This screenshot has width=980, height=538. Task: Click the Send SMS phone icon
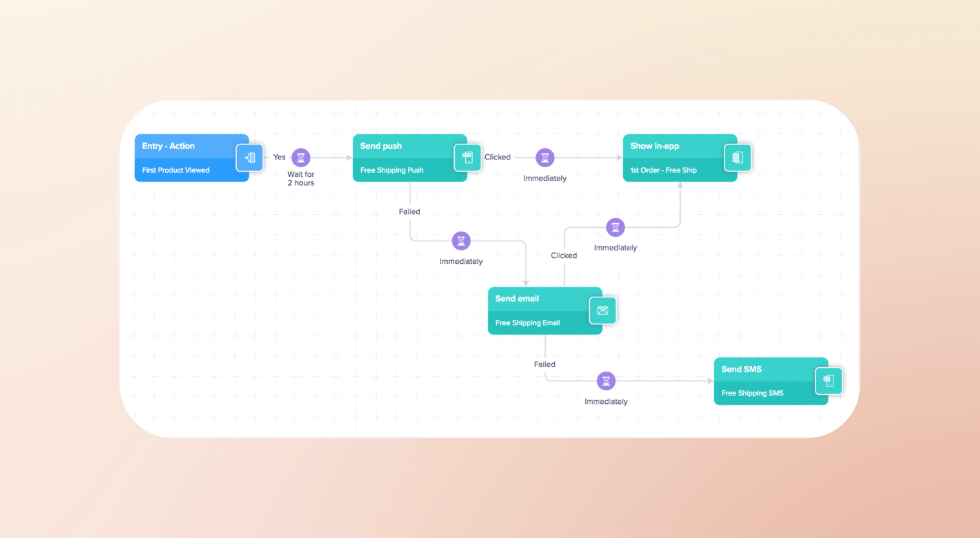click(x=828, y=381)
